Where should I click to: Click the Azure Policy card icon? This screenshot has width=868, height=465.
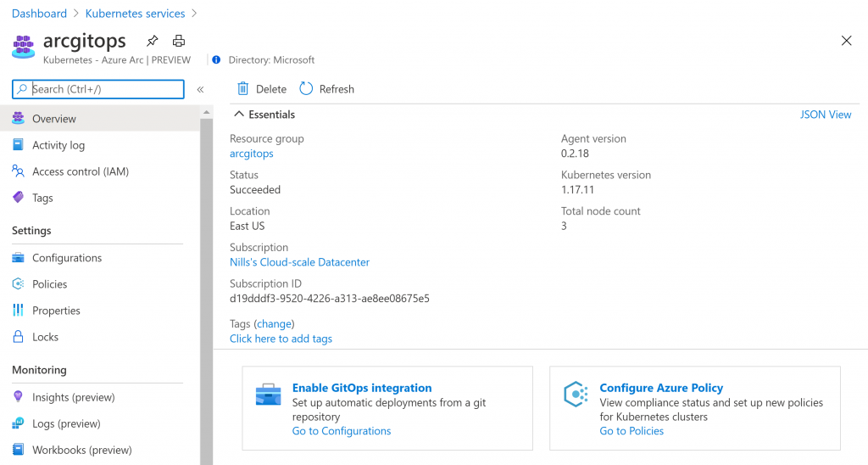(x=576, y=395)
